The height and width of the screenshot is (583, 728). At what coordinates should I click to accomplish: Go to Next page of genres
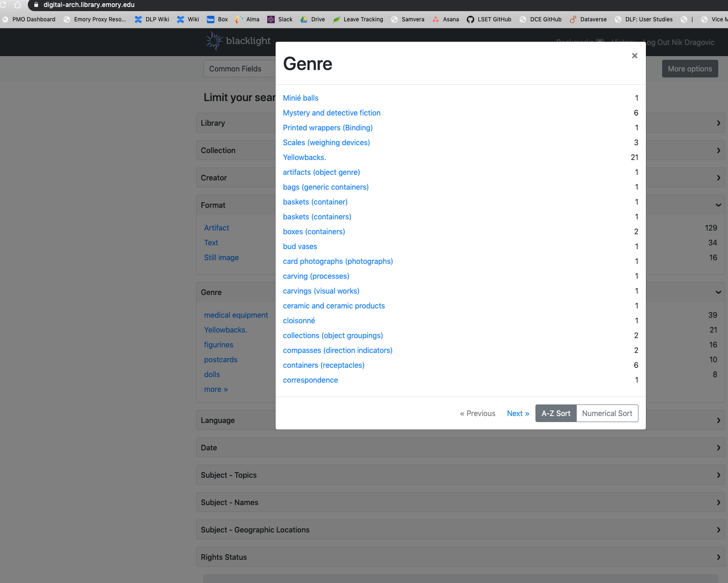pyautogui.click(x=518, y=413)
